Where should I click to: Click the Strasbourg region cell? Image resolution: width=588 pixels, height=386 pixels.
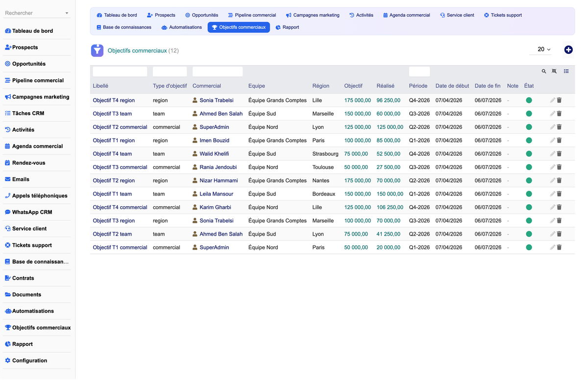click(325, 154)
